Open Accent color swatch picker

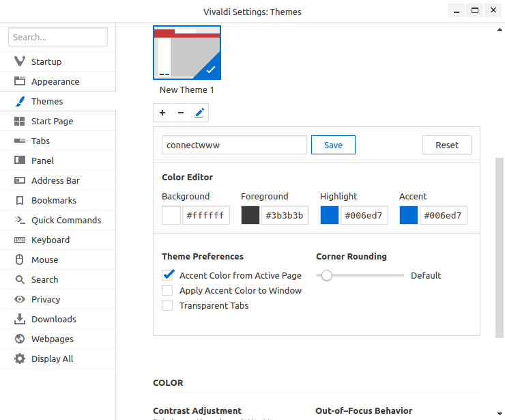coord(409,215)
